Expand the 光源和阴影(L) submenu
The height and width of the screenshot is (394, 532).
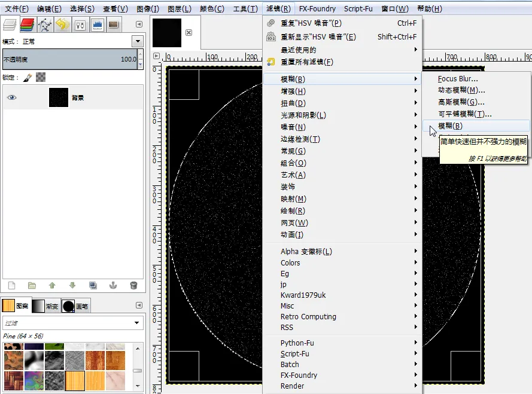(x=342, y=115)
